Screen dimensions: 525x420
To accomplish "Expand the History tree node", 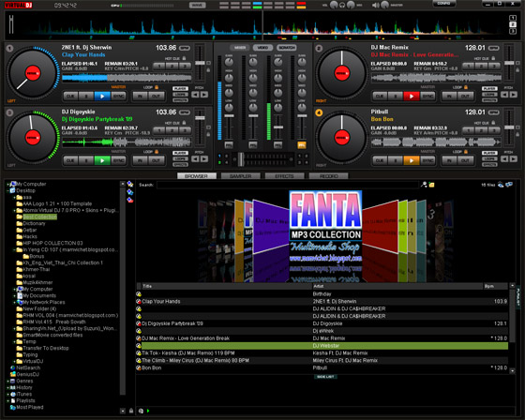I will point(8,387).
